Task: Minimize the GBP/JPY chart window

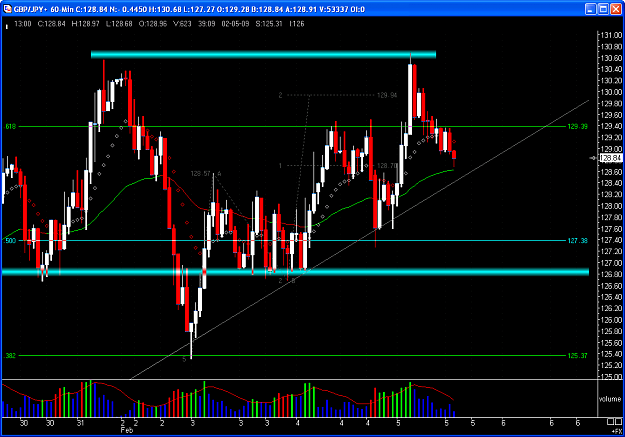Action: (x=591, y=9)
